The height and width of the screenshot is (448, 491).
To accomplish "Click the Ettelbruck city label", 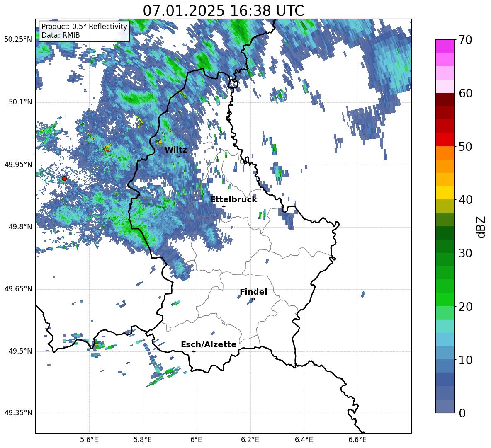I will (x=233, y=200).
